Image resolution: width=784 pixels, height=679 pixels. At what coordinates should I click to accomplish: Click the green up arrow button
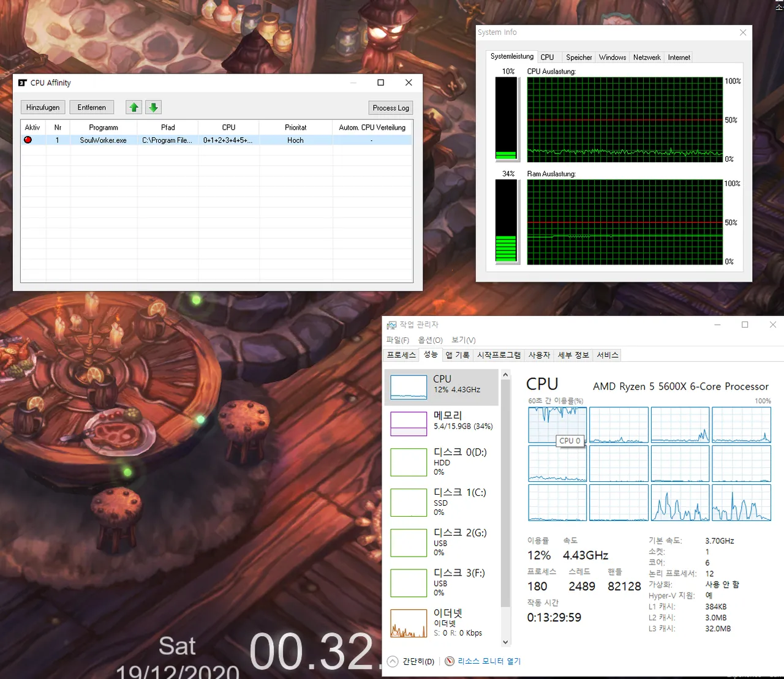tap(134, 107)
